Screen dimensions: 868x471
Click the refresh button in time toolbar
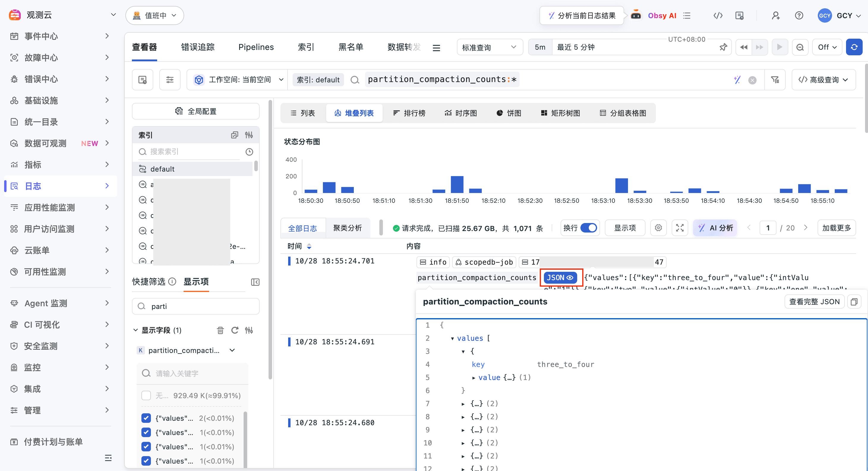854,47
